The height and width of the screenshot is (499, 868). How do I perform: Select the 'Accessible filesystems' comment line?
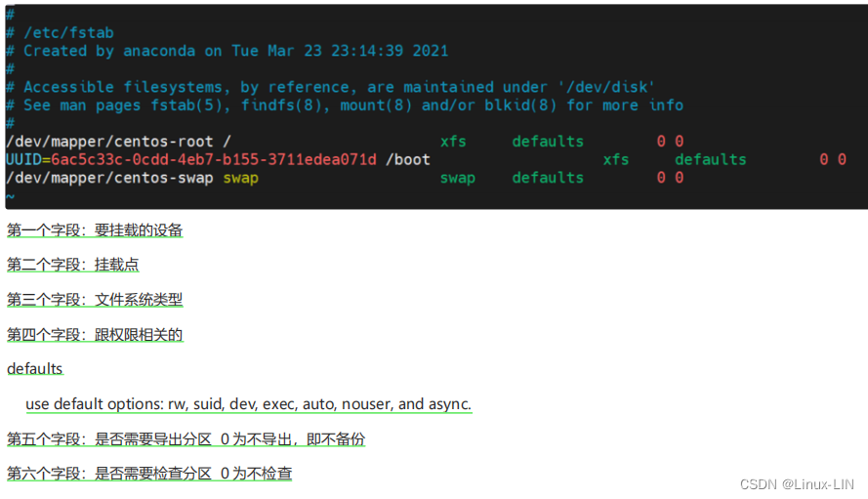pyautogui.click(x=339, y=87)
